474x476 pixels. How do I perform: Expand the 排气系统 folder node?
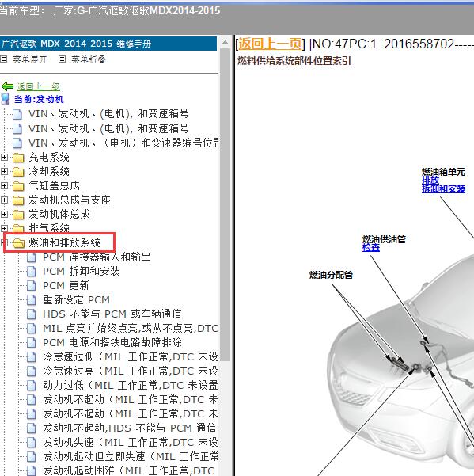[4, 228]
